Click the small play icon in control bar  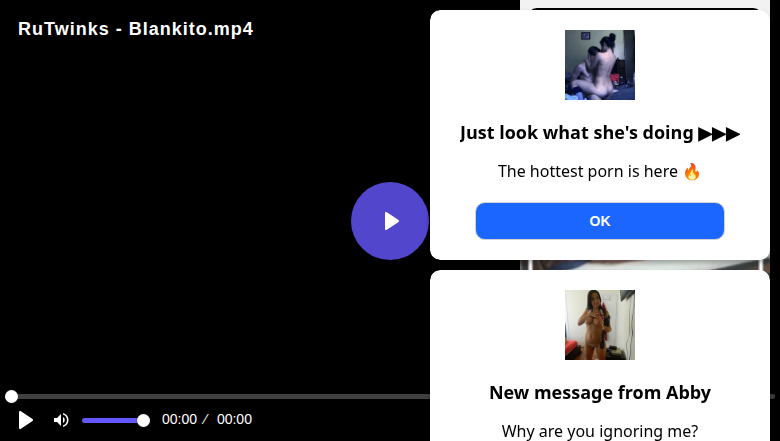coord(26,420)
